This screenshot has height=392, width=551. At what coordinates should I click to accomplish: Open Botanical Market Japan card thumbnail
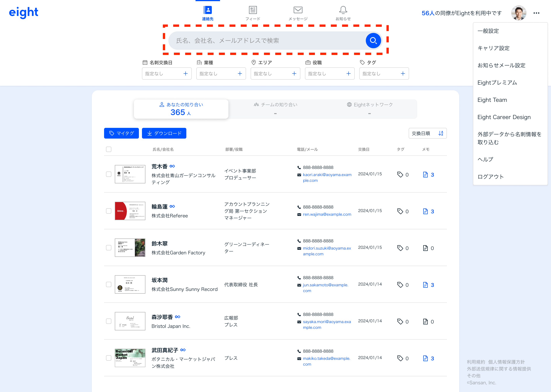(130, 358)
